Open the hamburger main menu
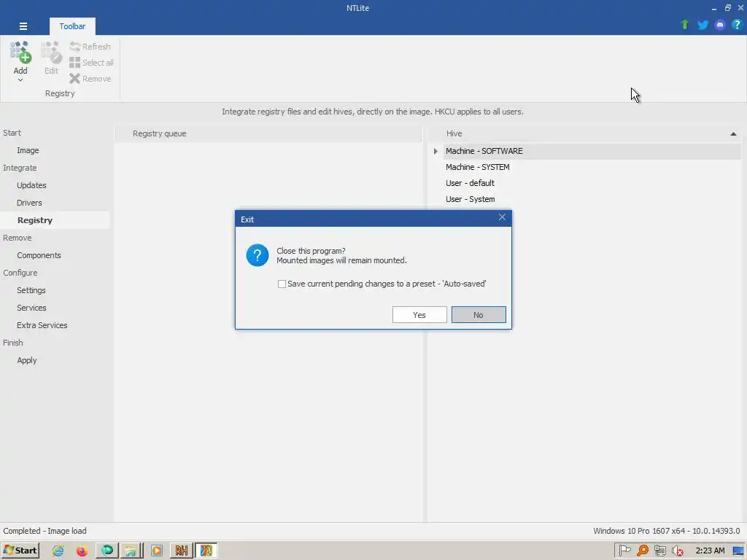747x560 pixels. pyautogui.click(x=23, y=26)
